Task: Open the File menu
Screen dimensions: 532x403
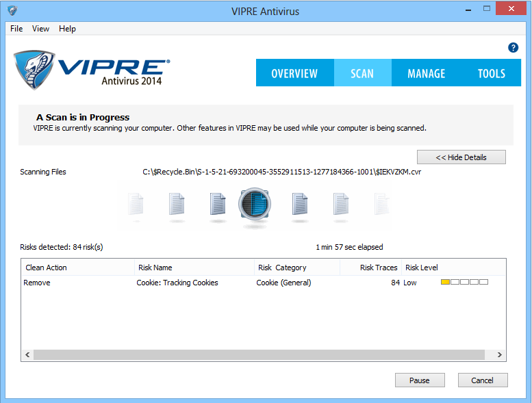Action: (16, 29)
